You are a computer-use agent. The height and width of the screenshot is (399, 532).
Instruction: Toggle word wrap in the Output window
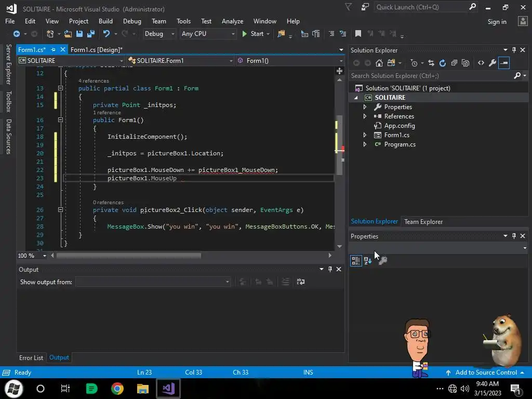301,282
